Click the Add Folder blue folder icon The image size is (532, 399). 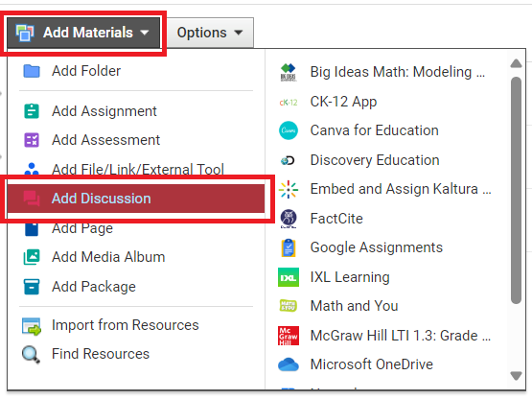(x=32, y=71)
